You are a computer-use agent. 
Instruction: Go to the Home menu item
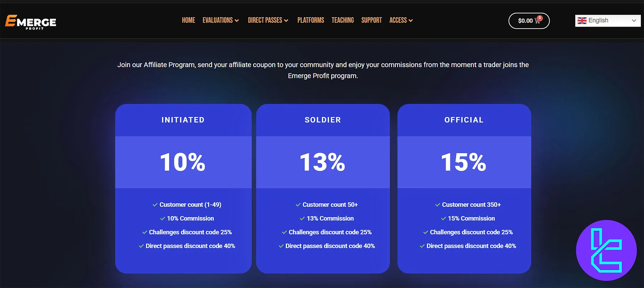click(x=189, y=20)
